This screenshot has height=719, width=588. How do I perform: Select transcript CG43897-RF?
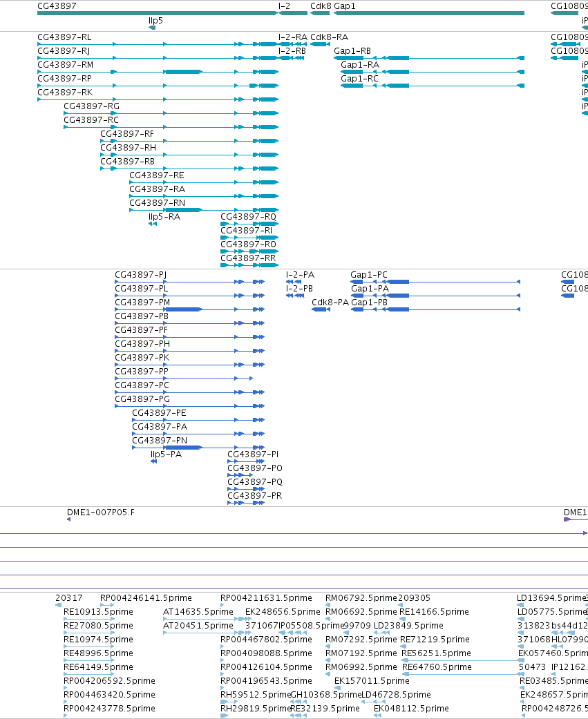coord(189,141)
